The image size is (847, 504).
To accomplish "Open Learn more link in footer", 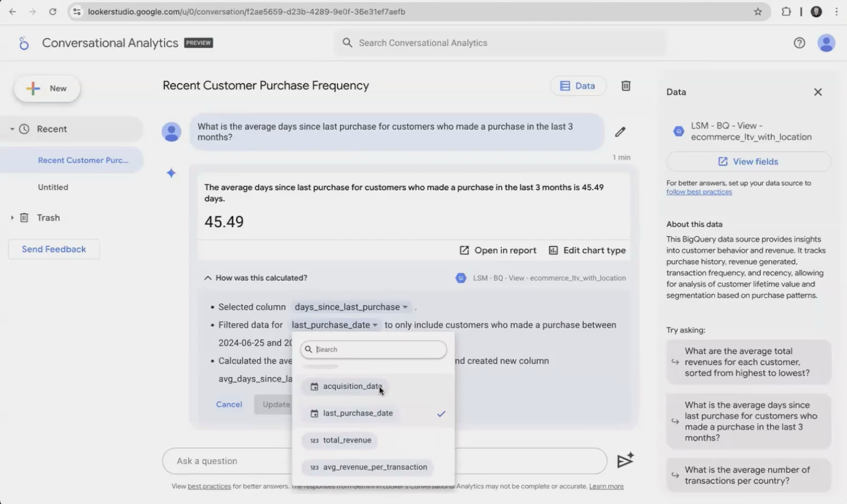I will (606, 486).
